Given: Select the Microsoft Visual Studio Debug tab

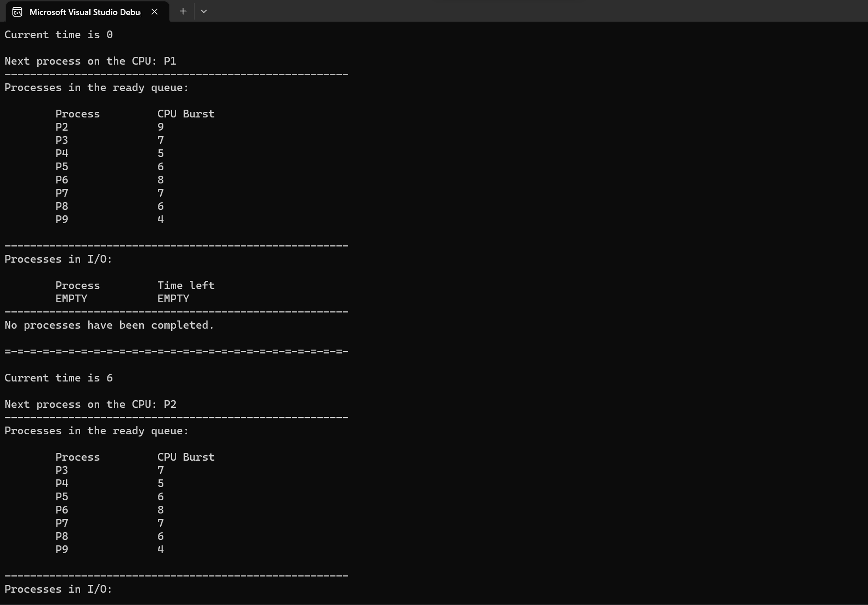Looking at the screenshot, I should (84, 12).
